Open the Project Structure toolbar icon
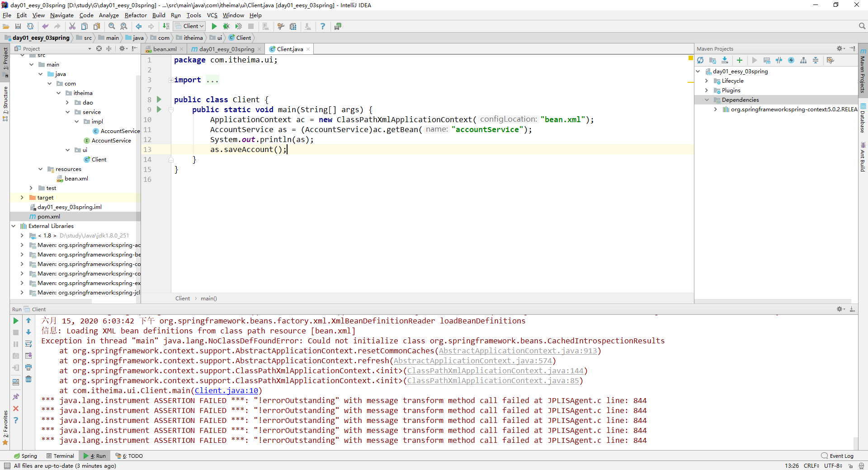The width and height of the screenshot is (868, 470). tap(293, 26)
